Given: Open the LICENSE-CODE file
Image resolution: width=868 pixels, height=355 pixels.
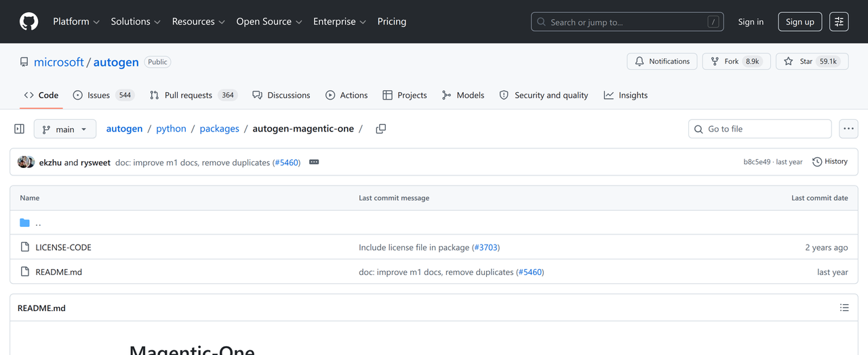Looking at the screenshot, I should tap(63, 247).
